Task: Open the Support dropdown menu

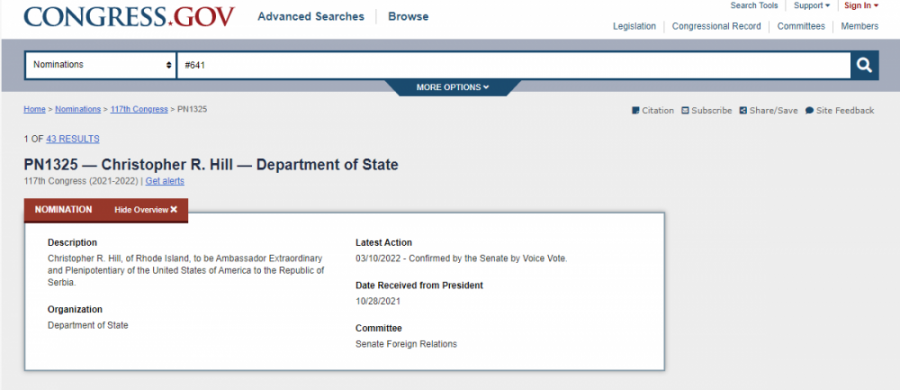Action: click(812, 6)
